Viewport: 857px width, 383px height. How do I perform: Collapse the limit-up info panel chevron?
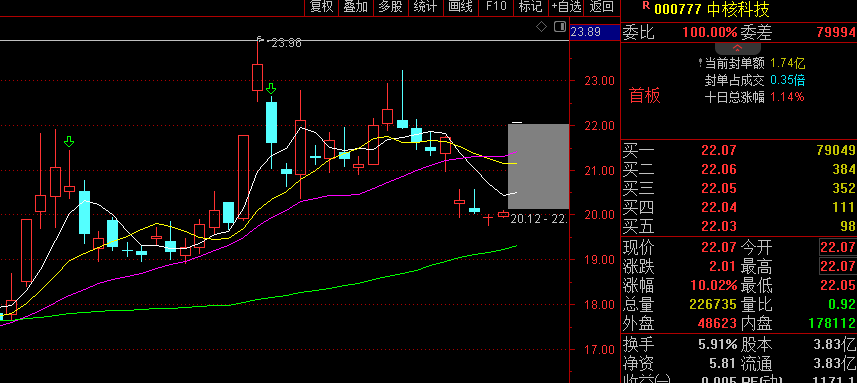[737, 49]
